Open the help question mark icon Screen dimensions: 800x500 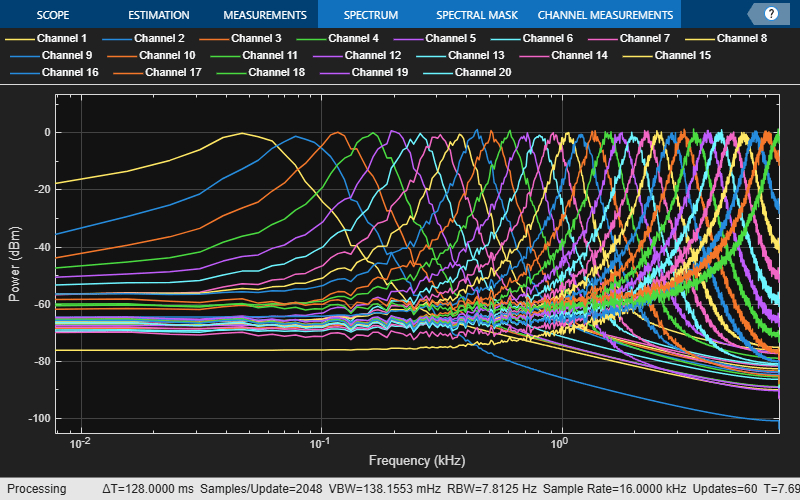(771, 14)
